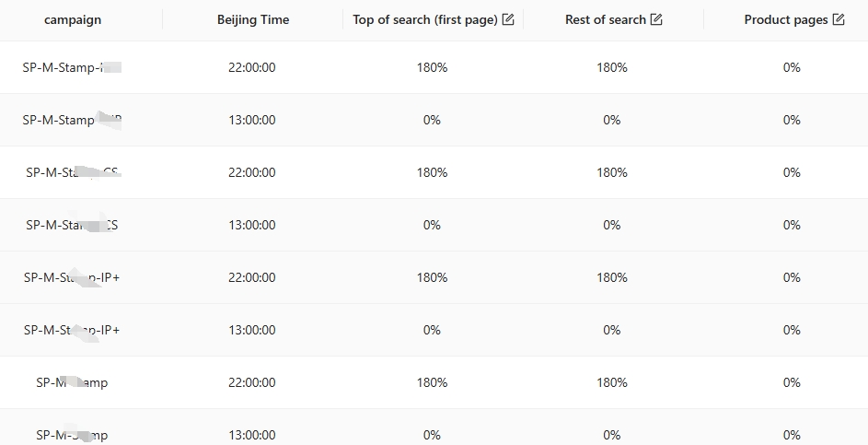
Task: Open the first SP-M-Stamp-IP+ campaign at 22:00:00
Action: (x=72, y=277)
